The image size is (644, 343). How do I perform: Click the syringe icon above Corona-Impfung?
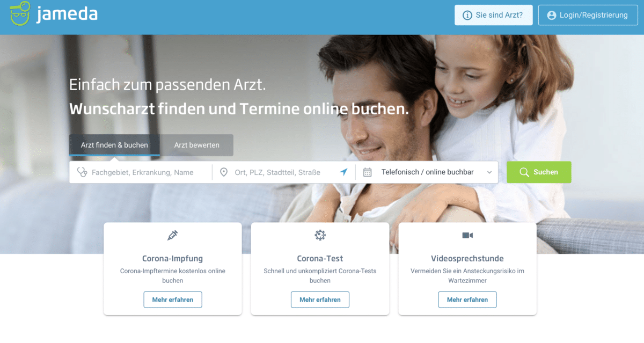click(173, 235)
